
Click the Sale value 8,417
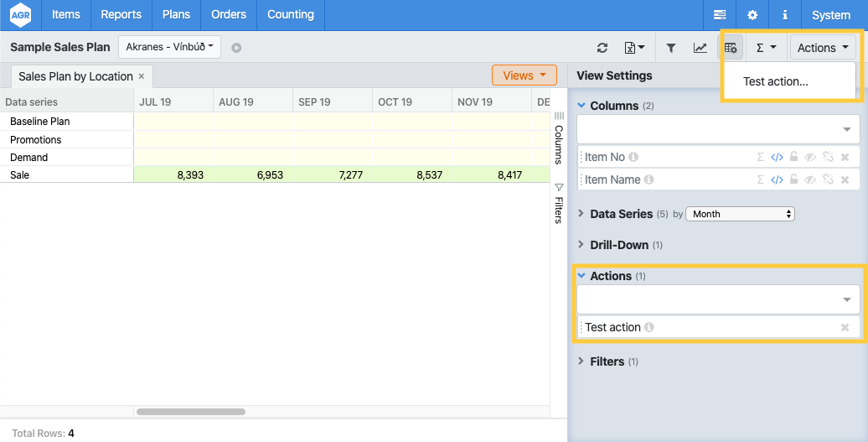click(509, 175)
